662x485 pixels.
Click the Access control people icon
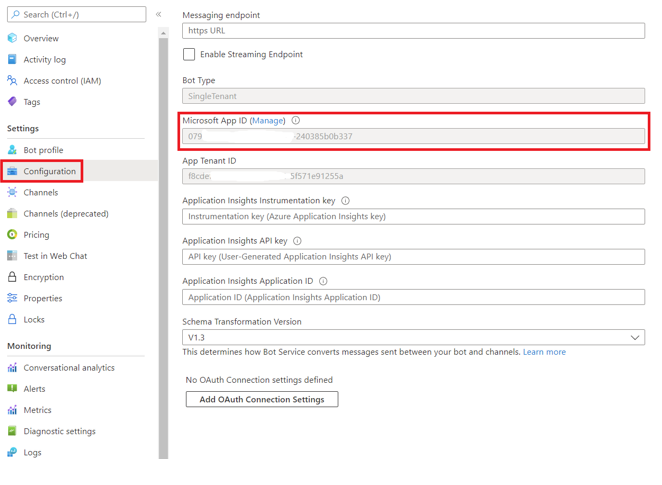pos(12,80)
